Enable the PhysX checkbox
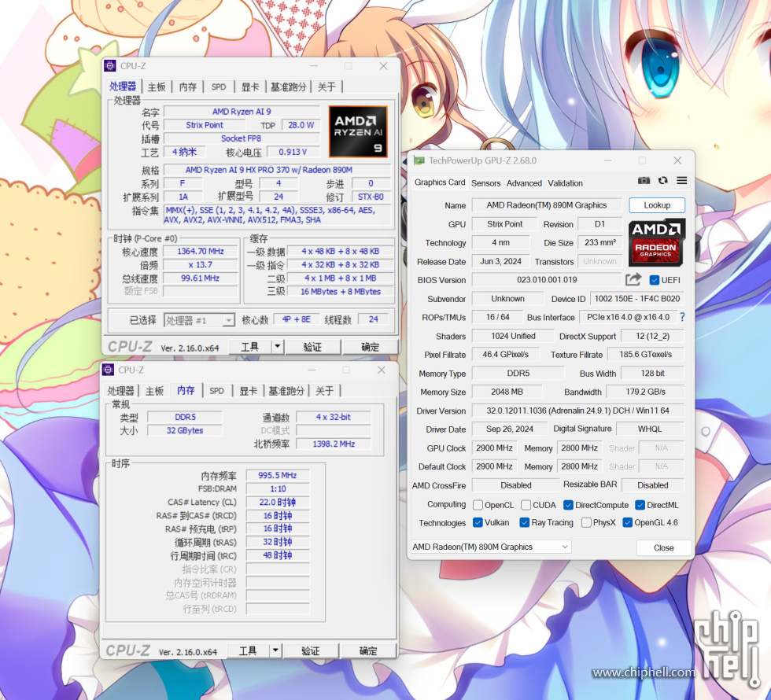 tap(586, 522)
